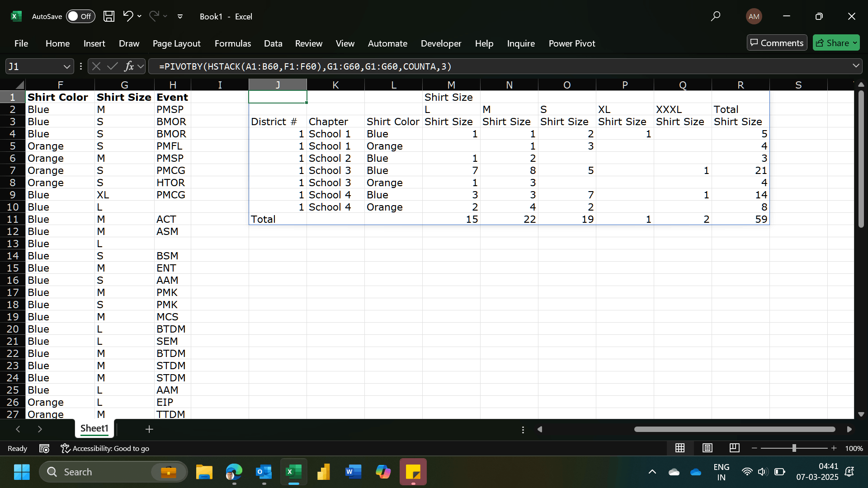Open Copilot app from taskbar
The image size is (868, 488).
click(383, 472)
